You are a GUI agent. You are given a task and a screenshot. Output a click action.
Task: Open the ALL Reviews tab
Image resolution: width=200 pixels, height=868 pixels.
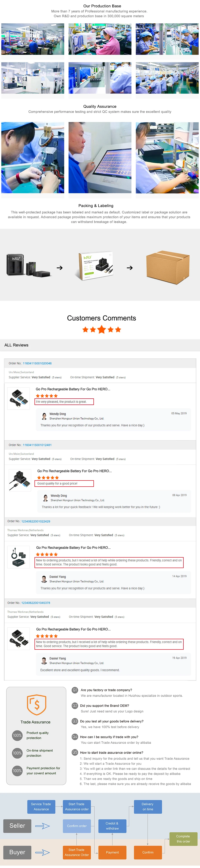tap(17, 345)
